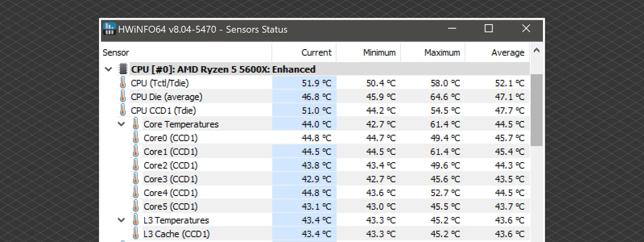Click the Minimum column header
This screenshot has height=242, width=644.
369,52
